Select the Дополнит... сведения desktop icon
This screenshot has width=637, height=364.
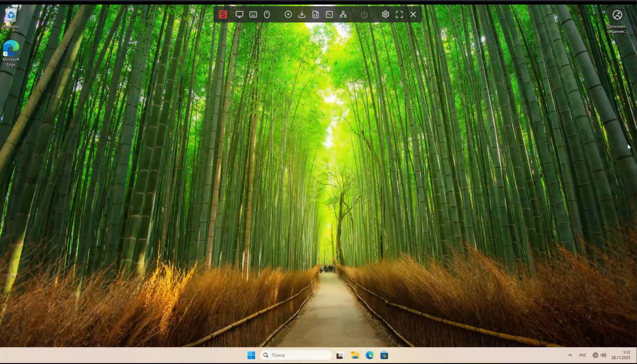(x=617, y=21)
